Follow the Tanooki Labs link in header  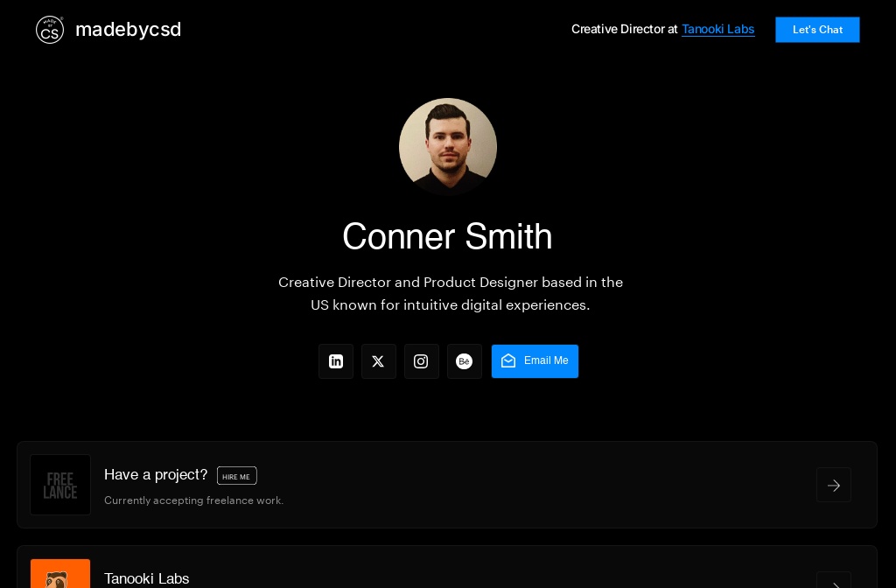(x=717, y=29)
